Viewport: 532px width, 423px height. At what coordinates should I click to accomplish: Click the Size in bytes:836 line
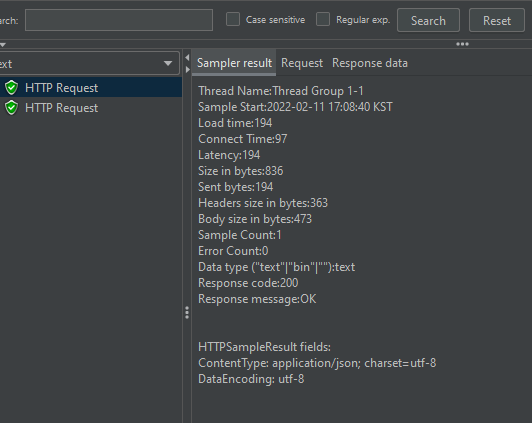[241, 171]
